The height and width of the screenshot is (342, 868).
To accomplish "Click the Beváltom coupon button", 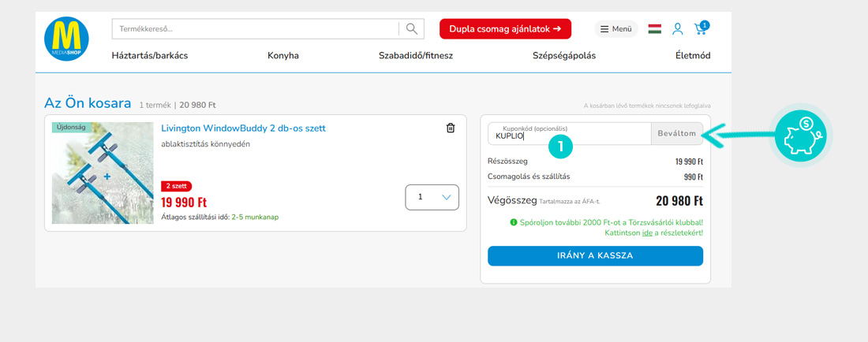I will tap(676, 133).
